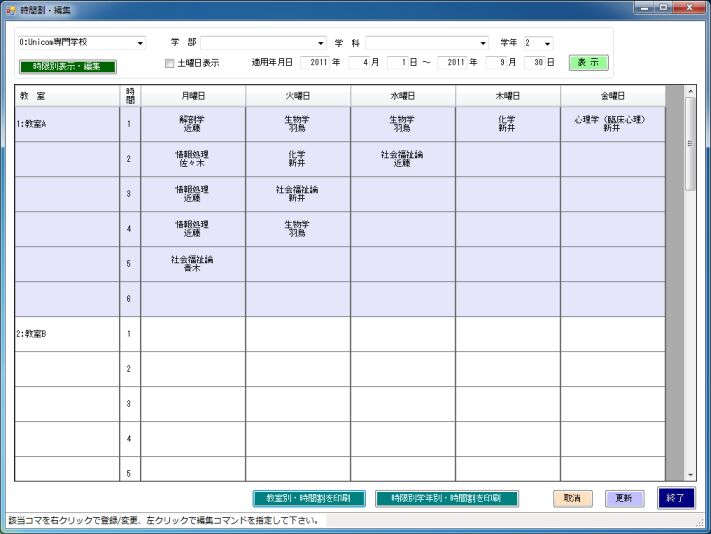Click the app icon in the title bar

[x=10, y=8]
